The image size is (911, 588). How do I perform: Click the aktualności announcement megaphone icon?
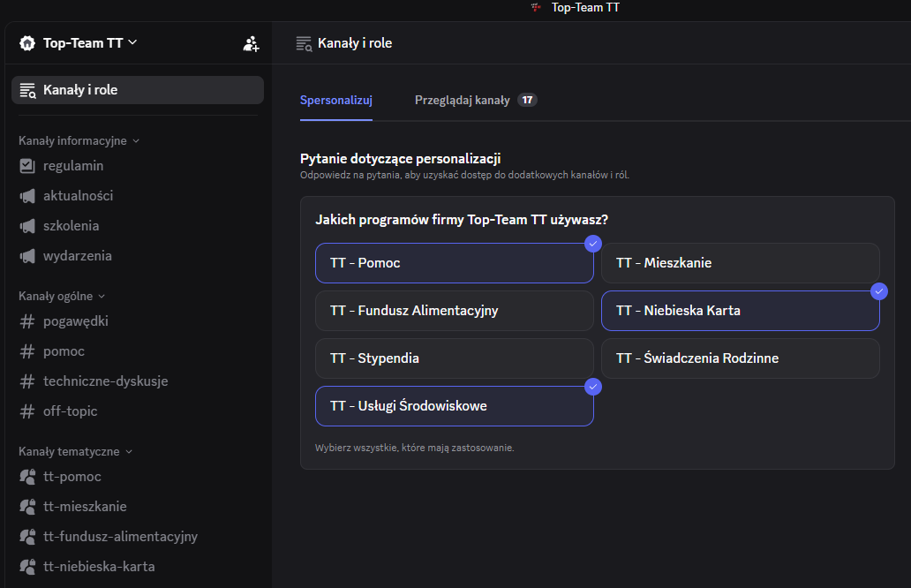click(27, 196)
